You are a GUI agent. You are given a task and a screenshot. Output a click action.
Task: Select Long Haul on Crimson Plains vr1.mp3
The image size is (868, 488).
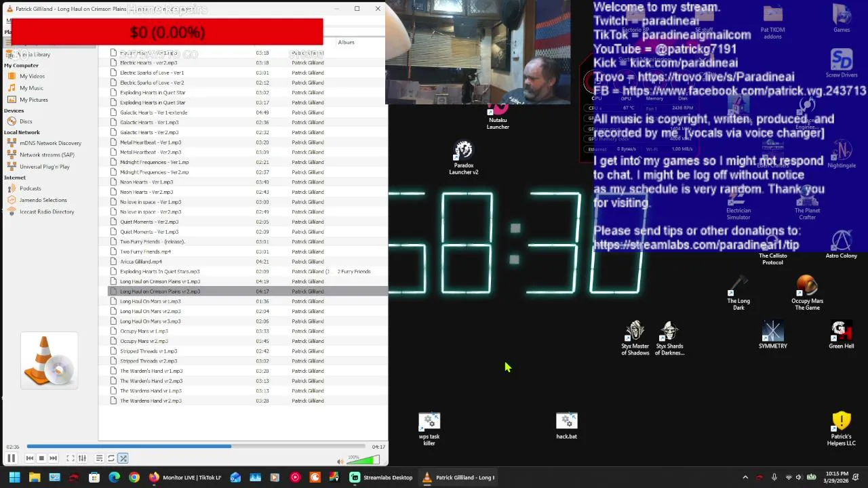pos(248,281)
